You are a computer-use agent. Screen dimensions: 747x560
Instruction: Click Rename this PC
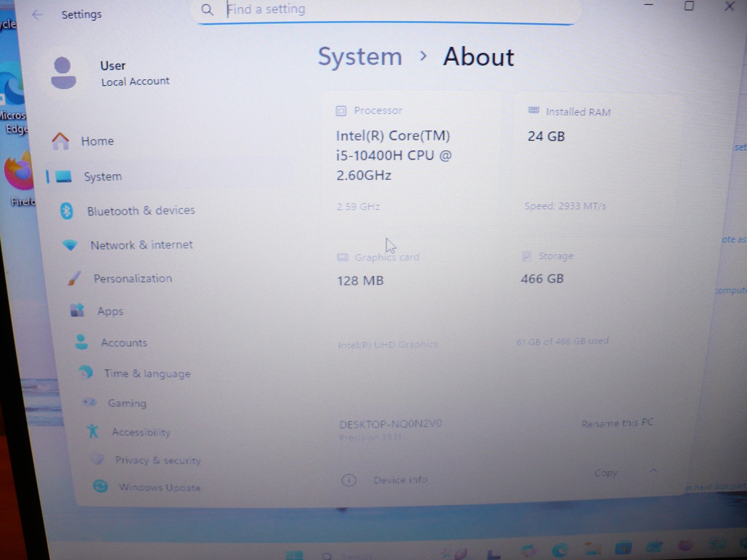click(x=617, y=423)
